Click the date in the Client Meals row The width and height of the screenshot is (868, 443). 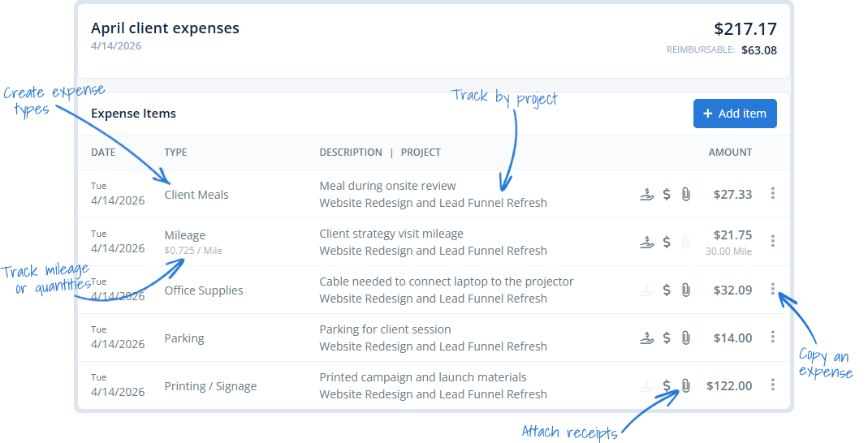118,200
